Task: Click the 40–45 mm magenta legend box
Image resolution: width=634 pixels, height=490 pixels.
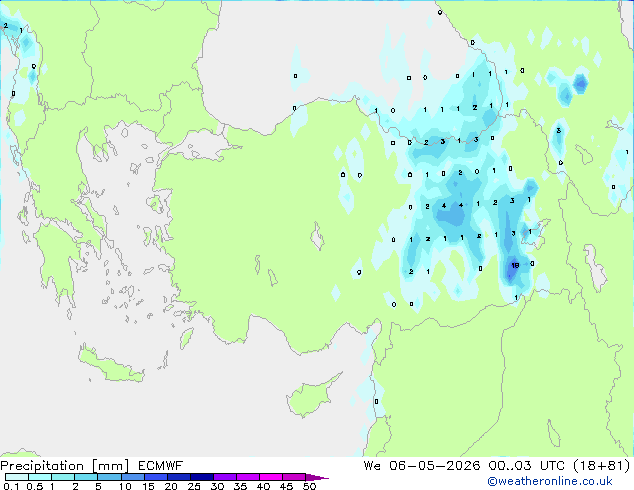Action: [x=271, y=477]
